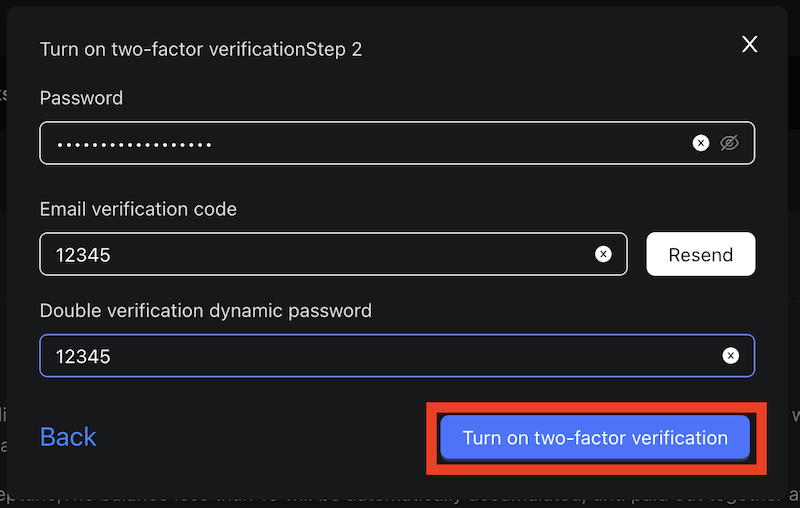The image size is (800, 508).
Task: Click the Double verification dynamic password label
Action: [x=205, y=310]
